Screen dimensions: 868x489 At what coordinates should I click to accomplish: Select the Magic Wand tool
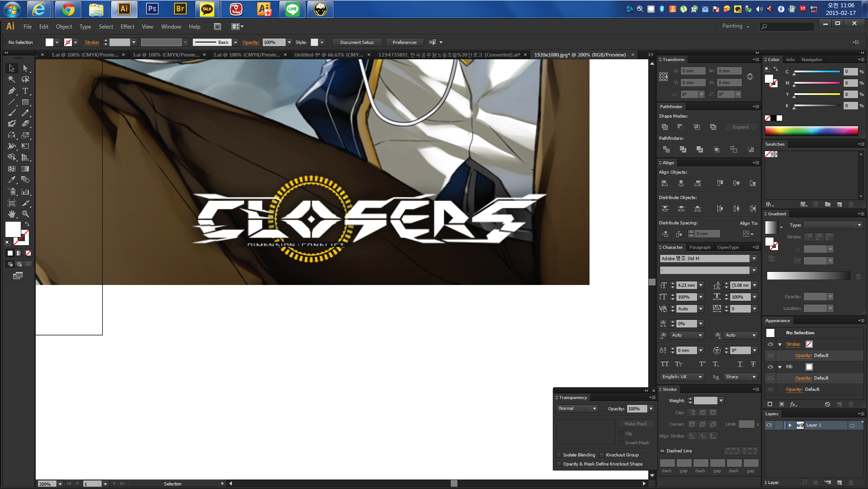(12, 80)
